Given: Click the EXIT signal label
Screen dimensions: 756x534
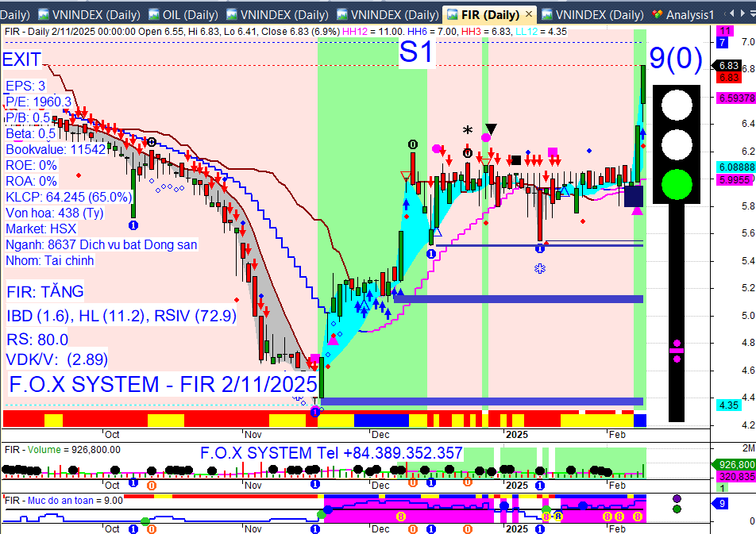Looking at the screenshot, I should pyautogui.click(x=21, y=60).
